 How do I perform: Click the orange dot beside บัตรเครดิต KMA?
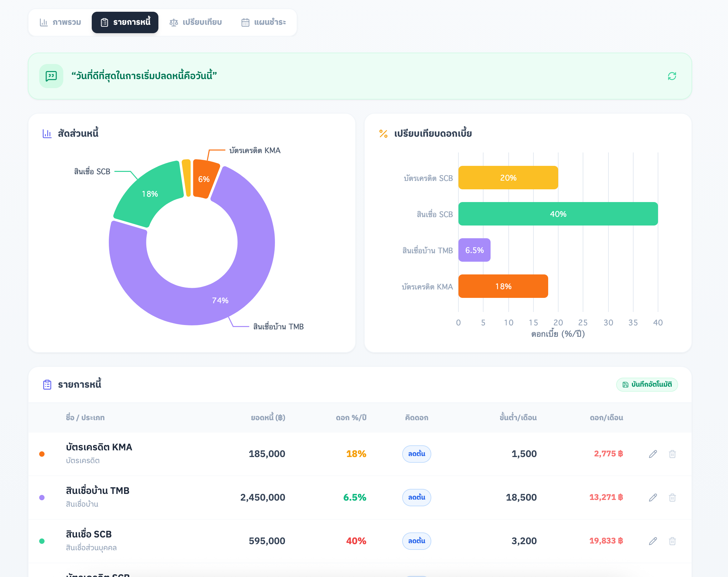(x=42, y=454)
